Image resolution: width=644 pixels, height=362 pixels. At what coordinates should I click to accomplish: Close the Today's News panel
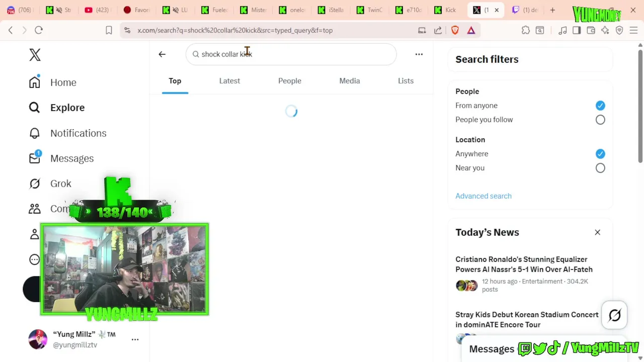coord(597,232)
